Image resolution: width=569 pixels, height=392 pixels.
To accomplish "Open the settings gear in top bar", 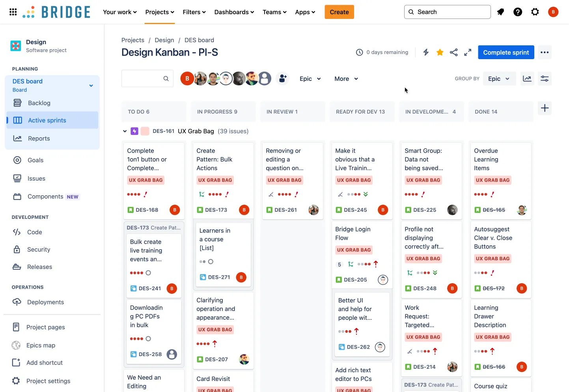I will [535, 12].
